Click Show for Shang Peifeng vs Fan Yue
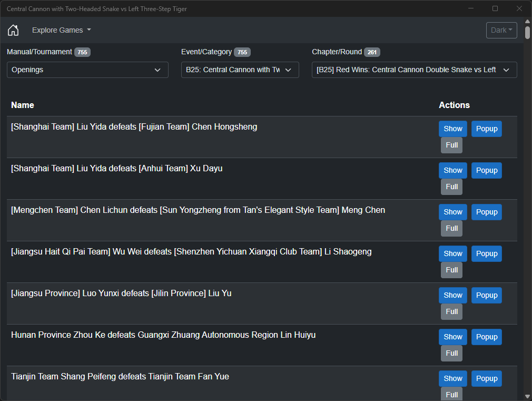The height and width of the screenshot is (401, 532). pyautogui.click(x=452, y=378)
